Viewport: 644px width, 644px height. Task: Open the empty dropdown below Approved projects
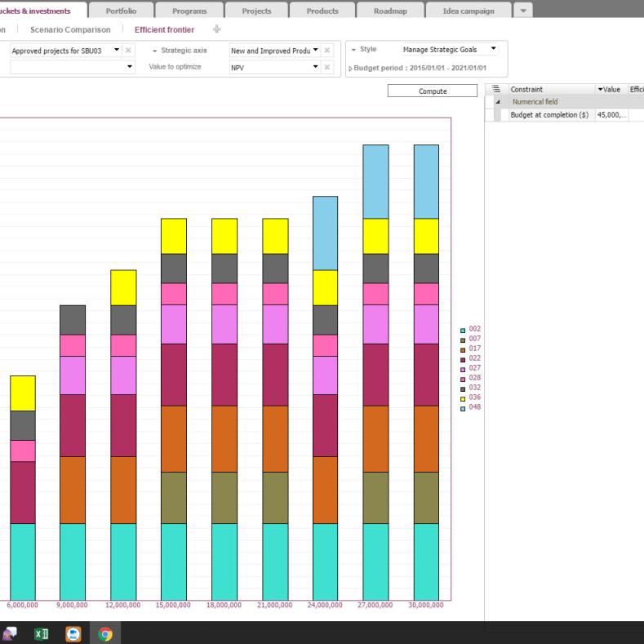click(x=130, y=66)
